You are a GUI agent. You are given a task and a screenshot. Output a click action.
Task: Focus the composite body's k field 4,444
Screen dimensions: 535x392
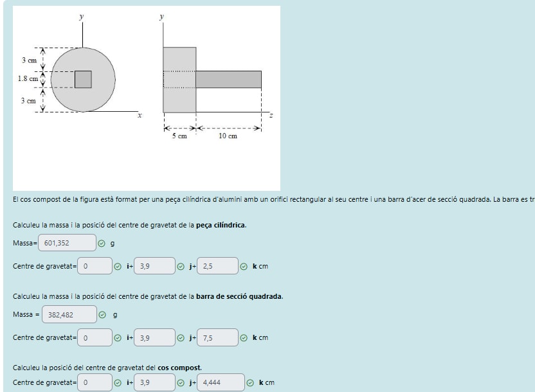[x=221, y=383]
